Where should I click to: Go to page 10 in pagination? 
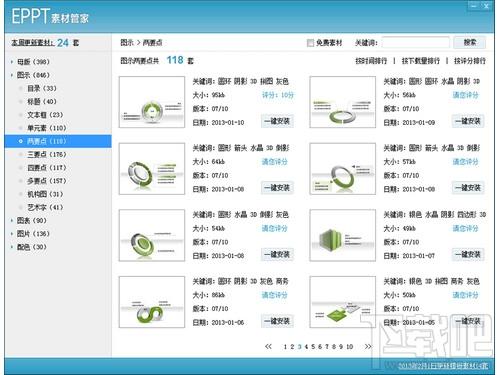point(349,347)
